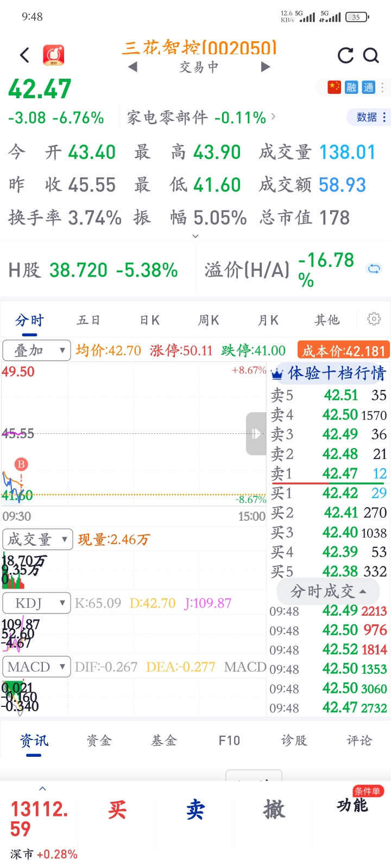Select 买5 price 42.38 row
The height and width of the screenshot is (868, 391).
[x=329, y=571]
